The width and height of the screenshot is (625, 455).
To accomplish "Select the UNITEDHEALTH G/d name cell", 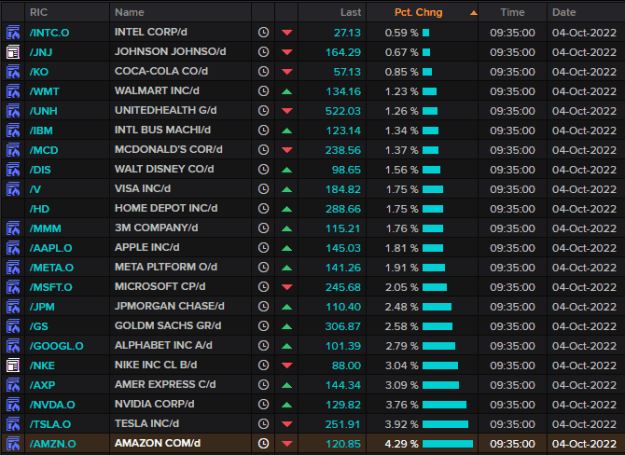I will [166, 110].
